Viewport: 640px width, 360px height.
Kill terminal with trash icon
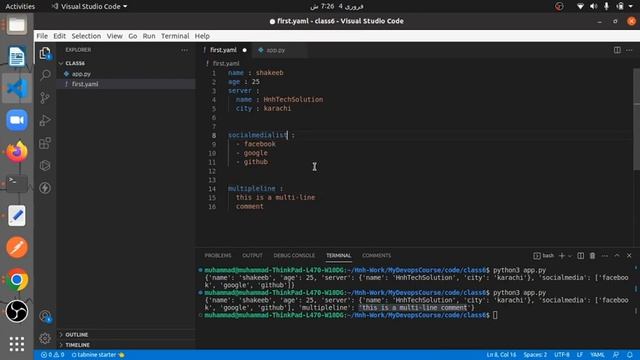592,256
